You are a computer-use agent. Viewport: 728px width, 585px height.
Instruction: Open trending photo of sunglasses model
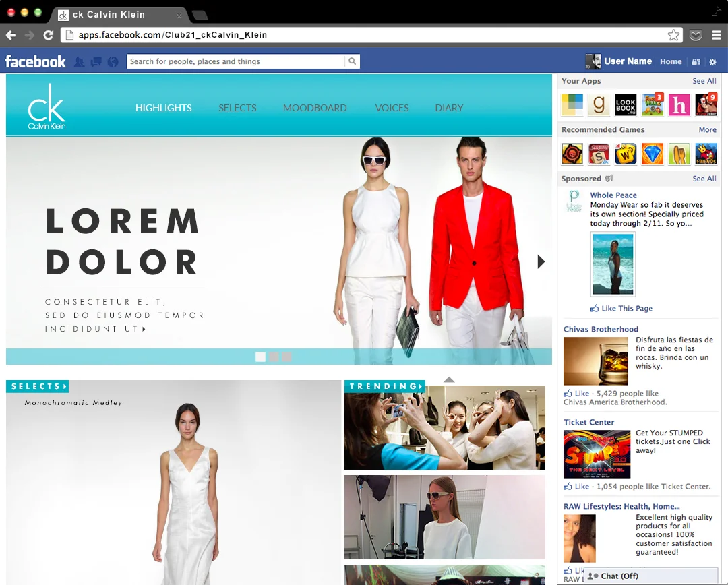pos(445,517)
